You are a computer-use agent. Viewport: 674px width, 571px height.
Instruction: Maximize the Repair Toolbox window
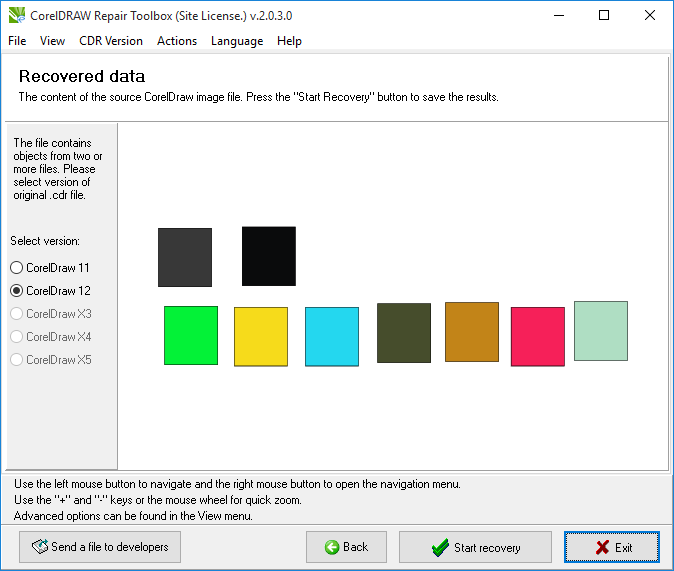point(604,15)
